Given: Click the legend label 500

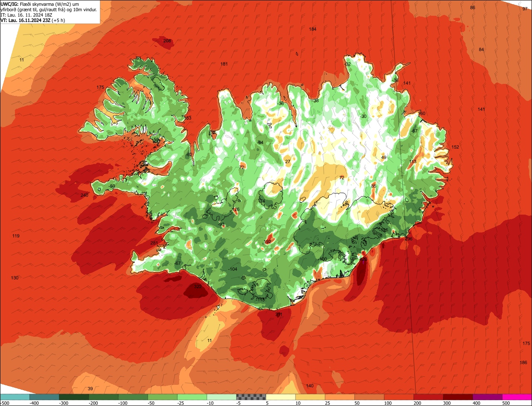Looking at the screenshot, I should pyautogui.click(x=506, y=403).
